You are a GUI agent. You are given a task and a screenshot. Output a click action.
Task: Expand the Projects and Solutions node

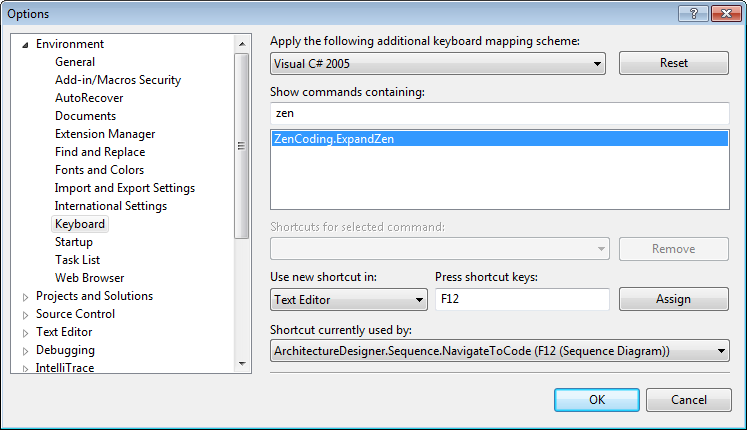[x=26, y=296]
